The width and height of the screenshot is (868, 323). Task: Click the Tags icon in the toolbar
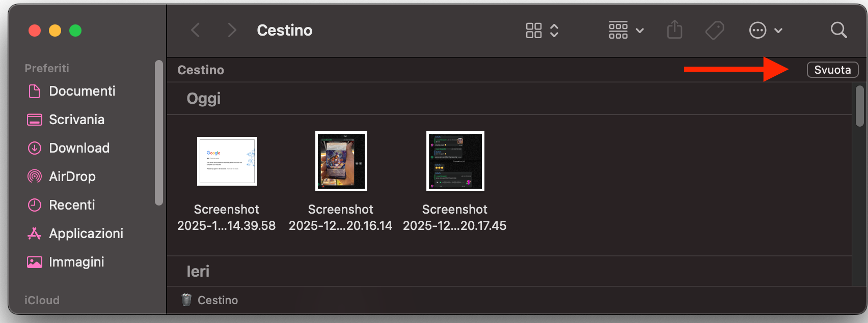715,30
